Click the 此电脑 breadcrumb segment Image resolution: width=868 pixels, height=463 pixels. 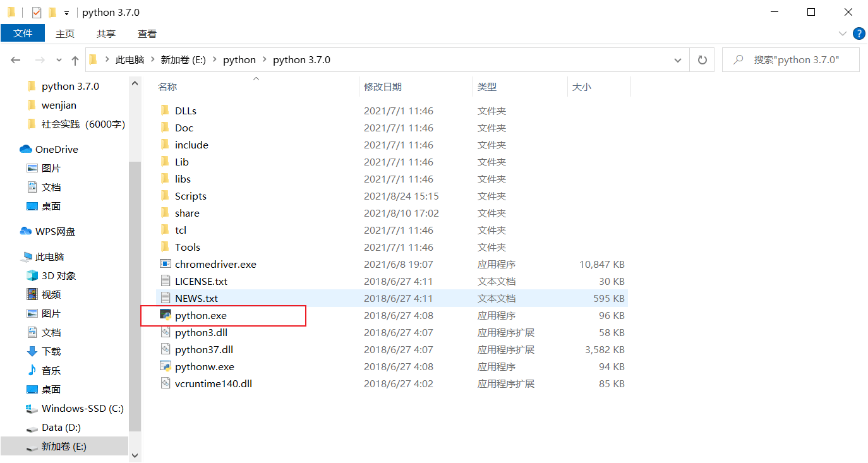coord(130,60)
